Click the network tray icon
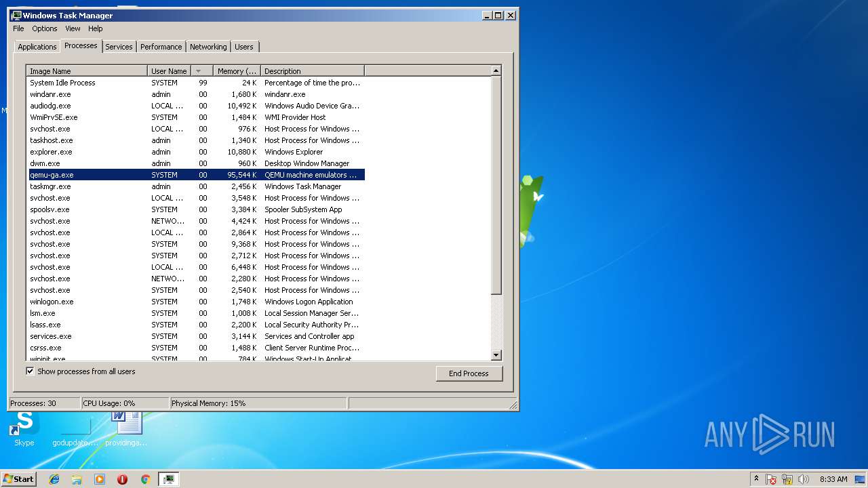 click(x=787, y=479)
